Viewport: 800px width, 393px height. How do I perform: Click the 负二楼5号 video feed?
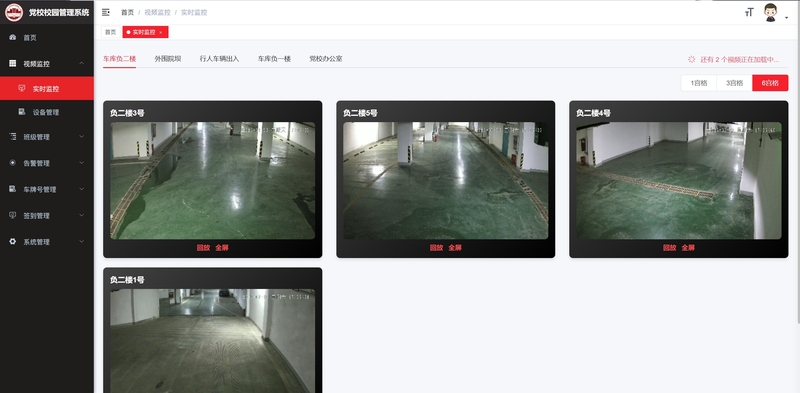point(445,180)
